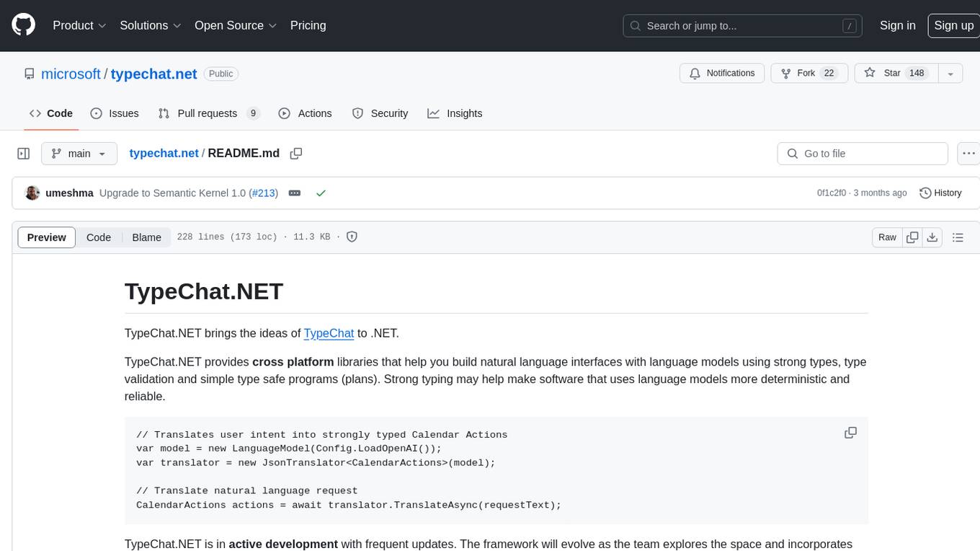Switch to the Pull requests tab

[x=208, y=113]
